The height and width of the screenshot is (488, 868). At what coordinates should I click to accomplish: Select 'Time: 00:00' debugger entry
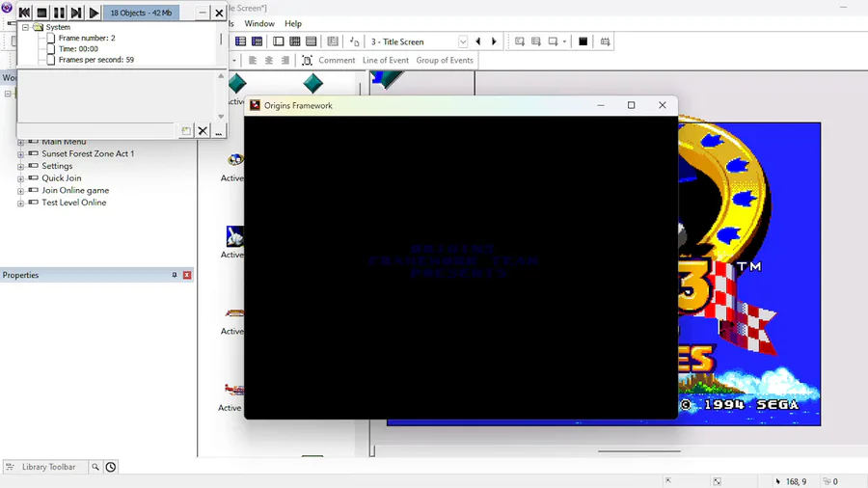(x=78, y=48)
